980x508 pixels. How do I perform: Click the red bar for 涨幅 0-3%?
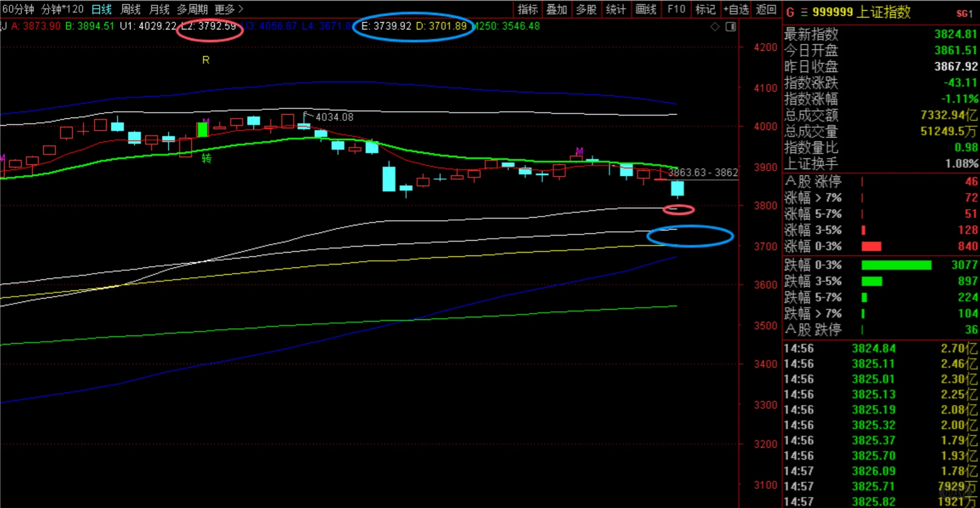click(x=871, y=246)
